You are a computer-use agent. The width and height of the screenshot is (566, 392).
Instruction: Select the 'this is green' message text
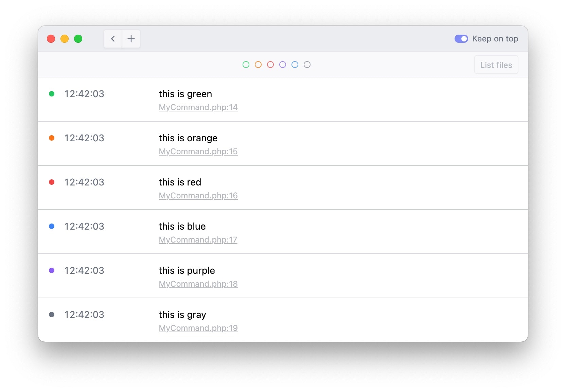185,94
